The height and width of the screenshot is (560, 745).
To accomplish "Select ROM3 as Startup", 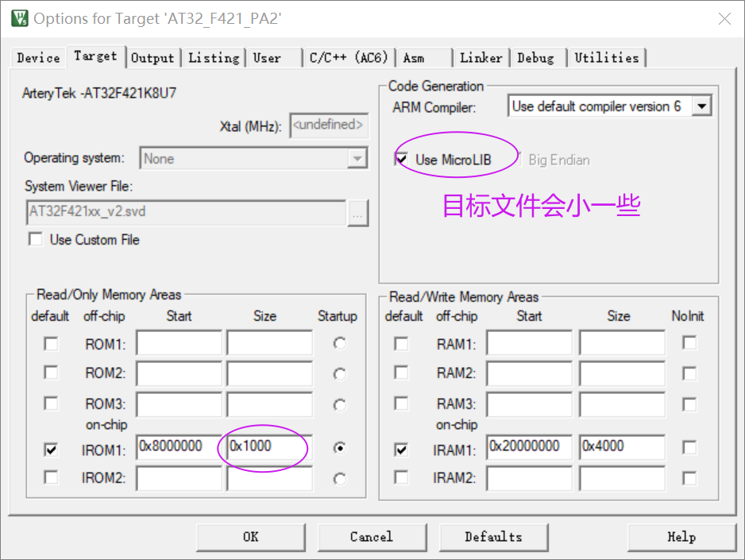I will (x=340, y=405).
